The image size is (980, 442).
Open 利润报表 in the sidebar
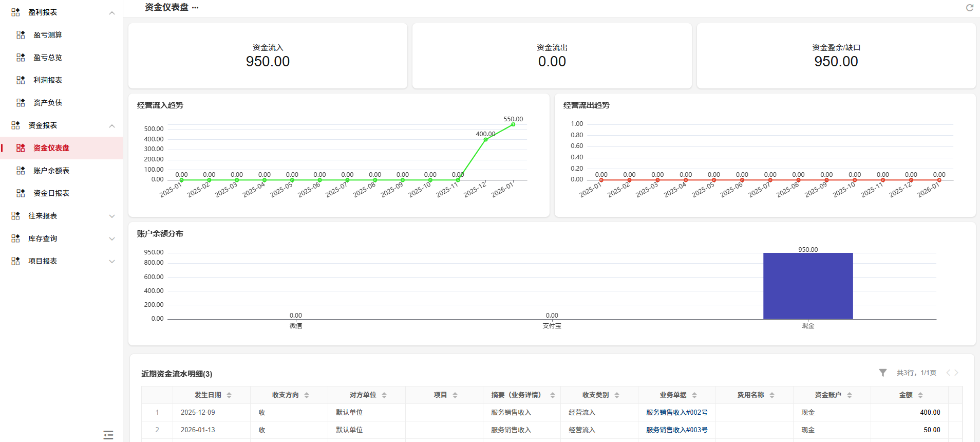(48, 80)
